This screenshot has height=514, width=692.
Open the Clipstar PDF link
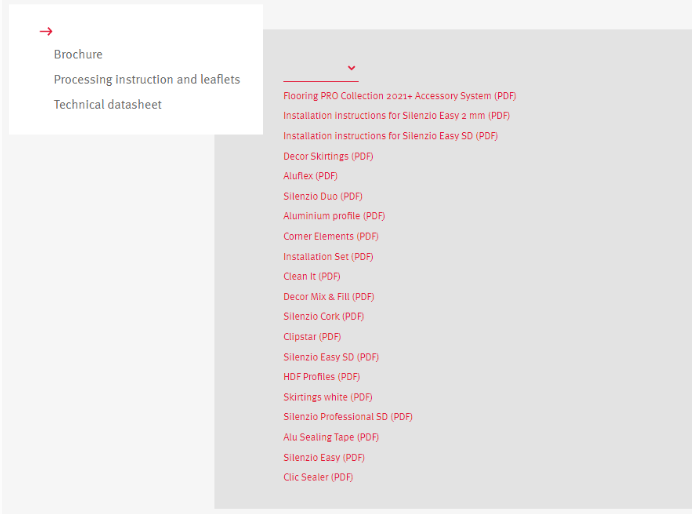click(312, 337)
